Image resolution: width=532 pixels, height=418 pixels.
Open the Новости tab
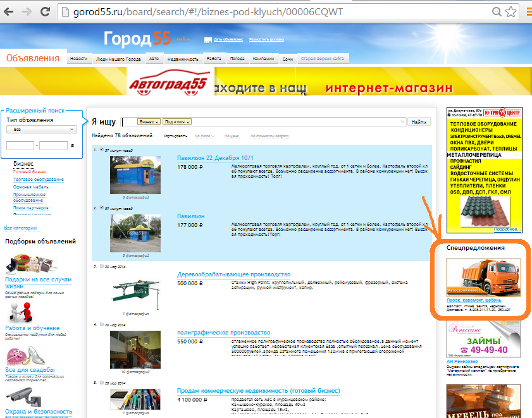pos(78,59)
